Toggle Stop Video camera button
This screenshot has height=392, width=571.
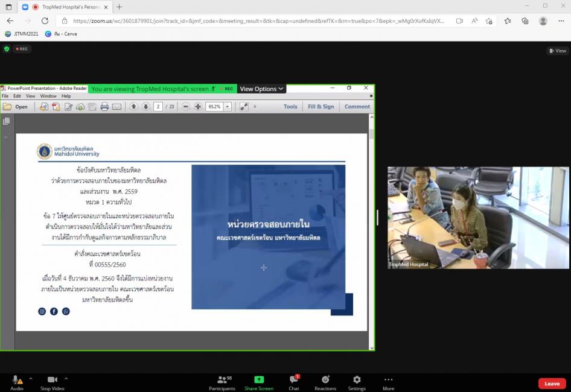[53, 383]
